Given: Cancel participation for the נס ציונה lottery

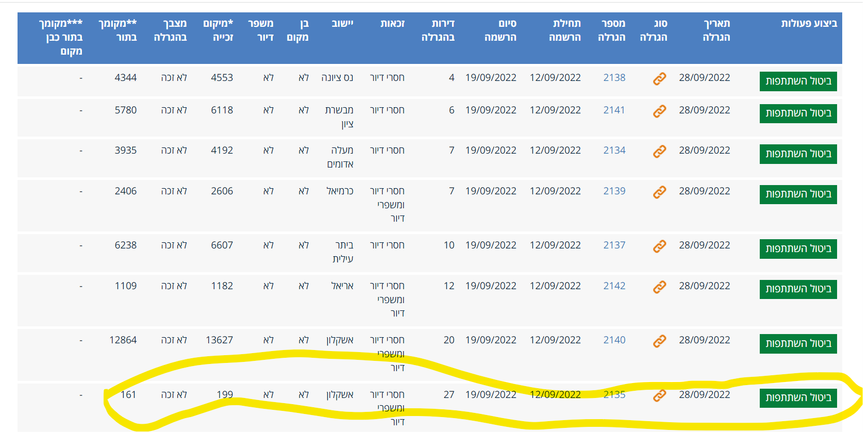Looking at the screenshot, I should 798,81.
